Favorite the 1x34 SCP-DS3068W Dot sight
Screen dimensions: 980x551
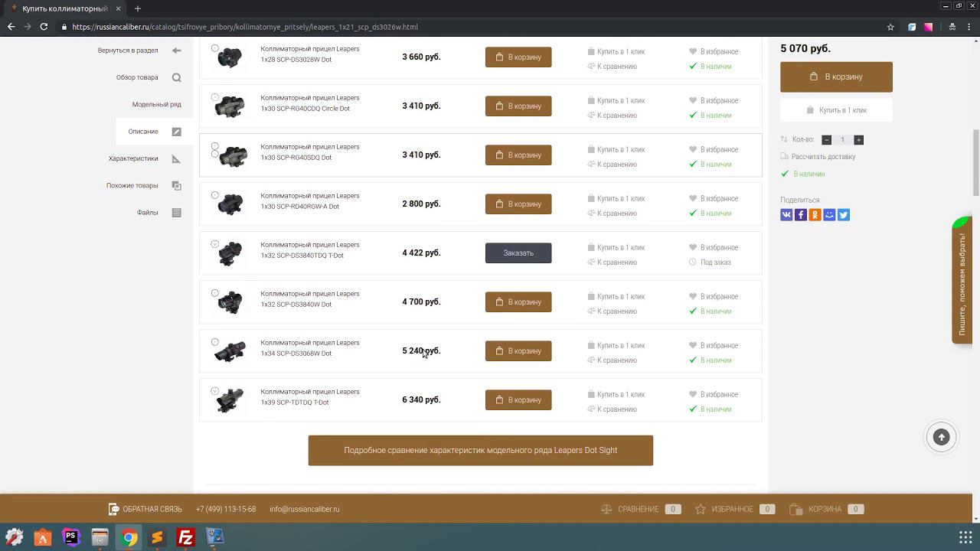714,345
